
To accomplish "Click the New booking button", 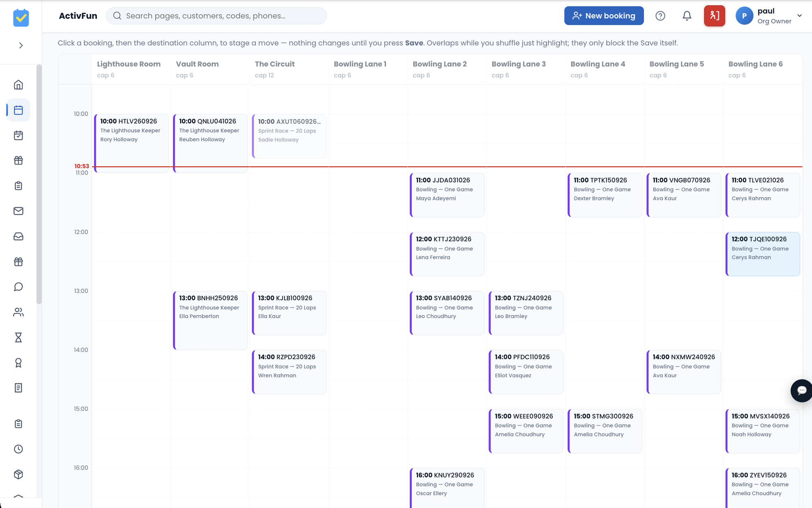I will [604, 16].
